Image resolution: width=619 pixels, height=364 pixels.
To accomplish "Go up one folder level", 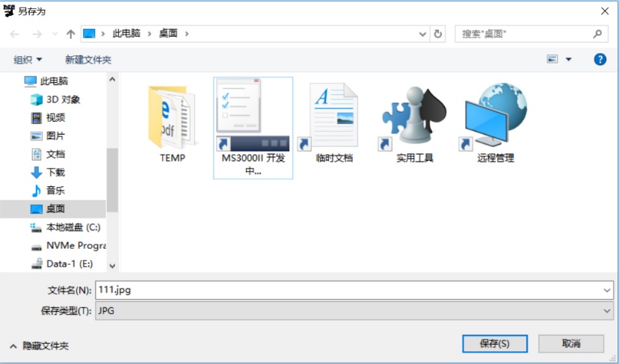I will pos(71,34).
